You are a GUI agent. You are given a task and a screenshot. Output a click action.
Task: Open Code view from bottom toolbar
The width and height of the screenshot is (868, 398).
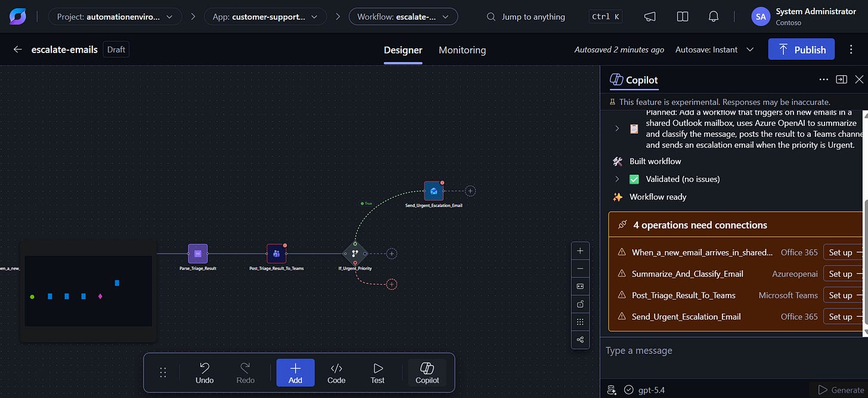pos(336,373)
